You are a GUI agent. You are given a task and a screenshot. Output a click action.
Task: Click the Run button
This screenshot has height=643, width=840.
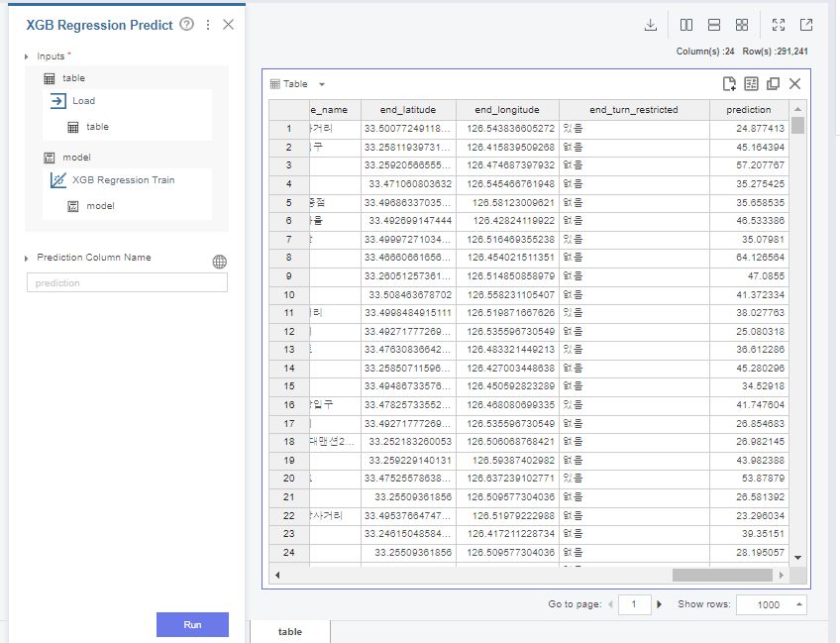click(x=192, y=624)
